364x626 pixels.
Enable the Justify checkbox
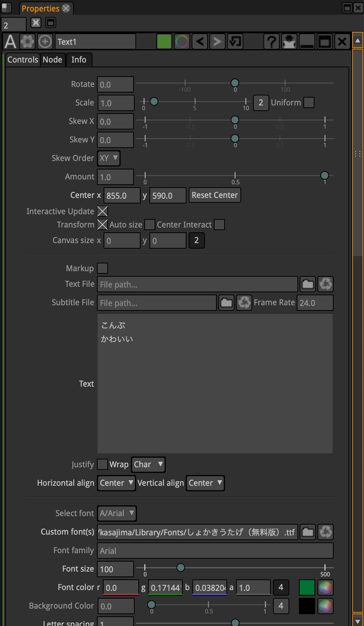point(102,464)
